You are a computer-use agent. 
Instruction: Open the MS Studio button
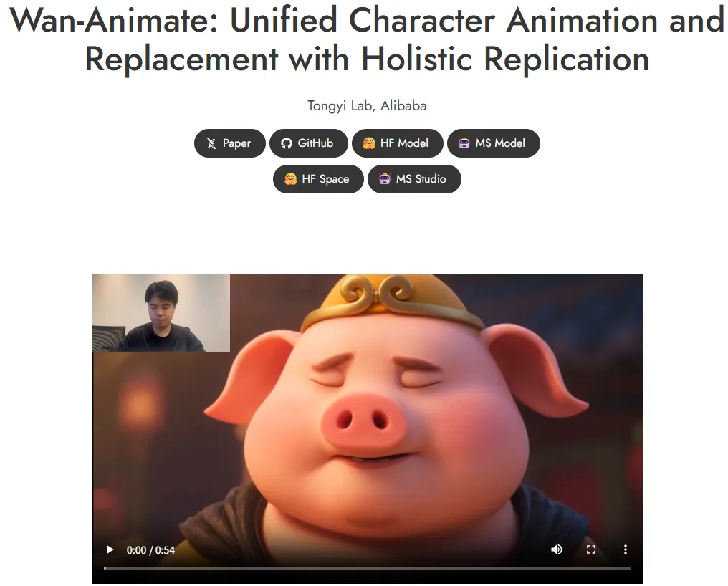pos(415,179)
